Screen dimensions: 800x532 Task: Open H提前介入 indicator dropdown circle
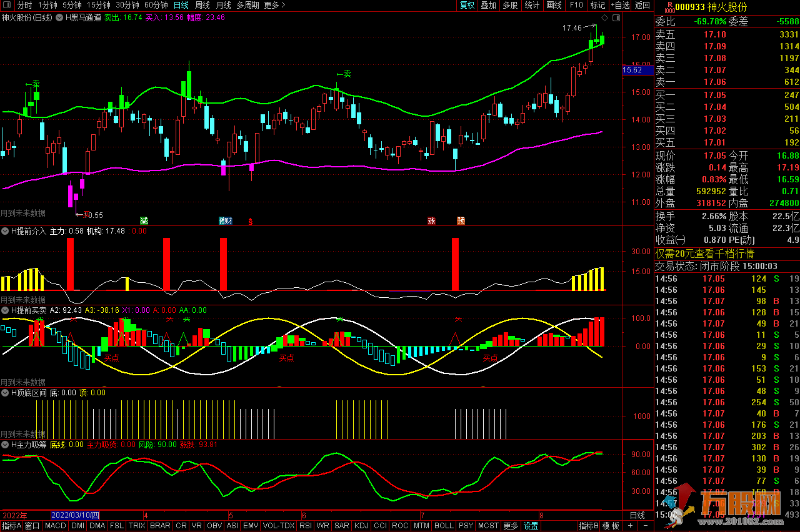pos(6,231)
